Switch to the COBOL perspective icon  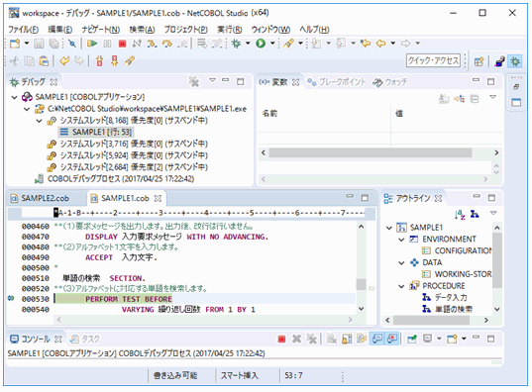(499, 61)
